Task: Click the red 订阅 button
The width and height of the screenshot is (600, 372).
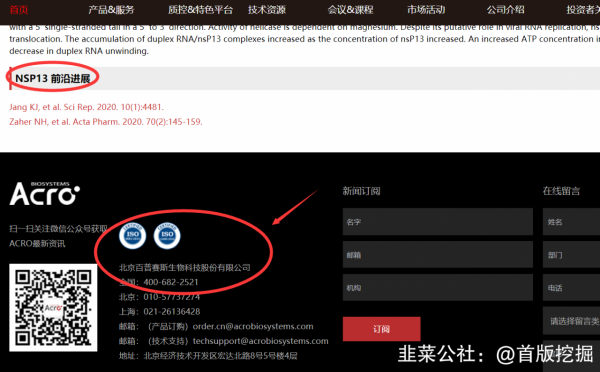Action: (x=382, y=329)
